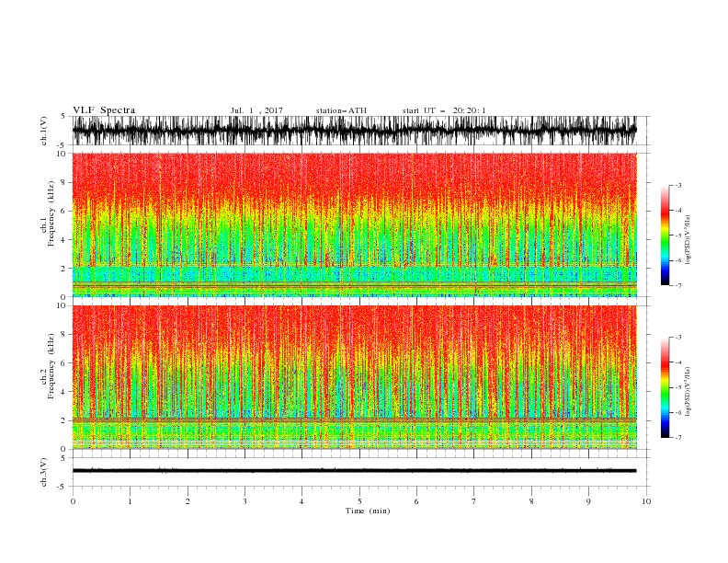Click the "4" kHz tick on ch.1 frequency axis
728x563 pixels.
64,240
